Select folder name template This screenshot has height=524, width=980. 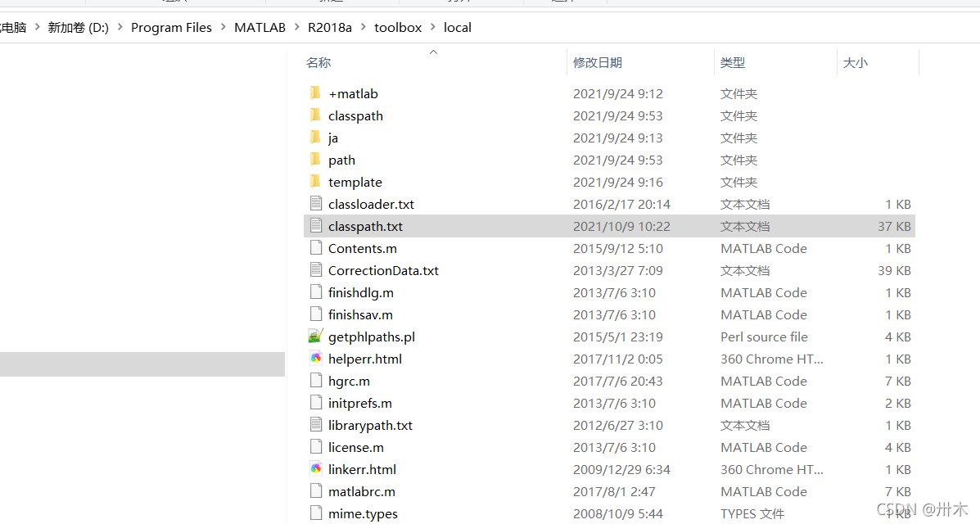355,182
